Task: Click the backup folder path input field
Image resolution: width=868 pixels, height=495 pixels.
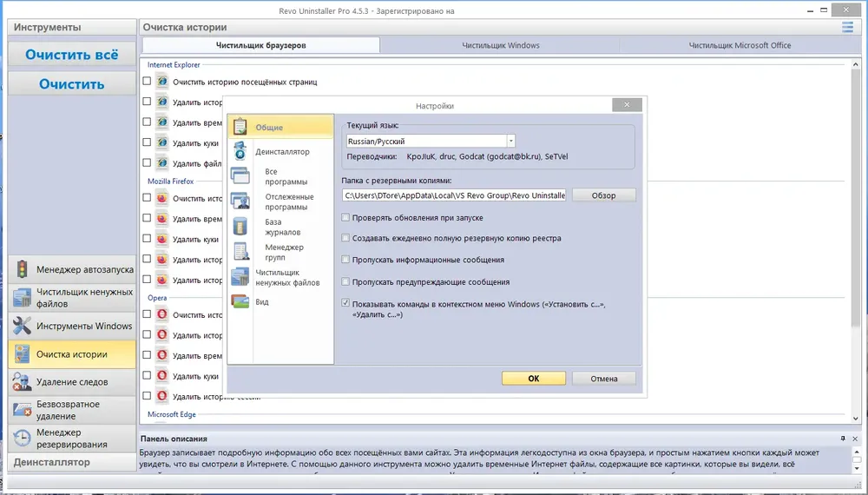Action: [454, 195]
